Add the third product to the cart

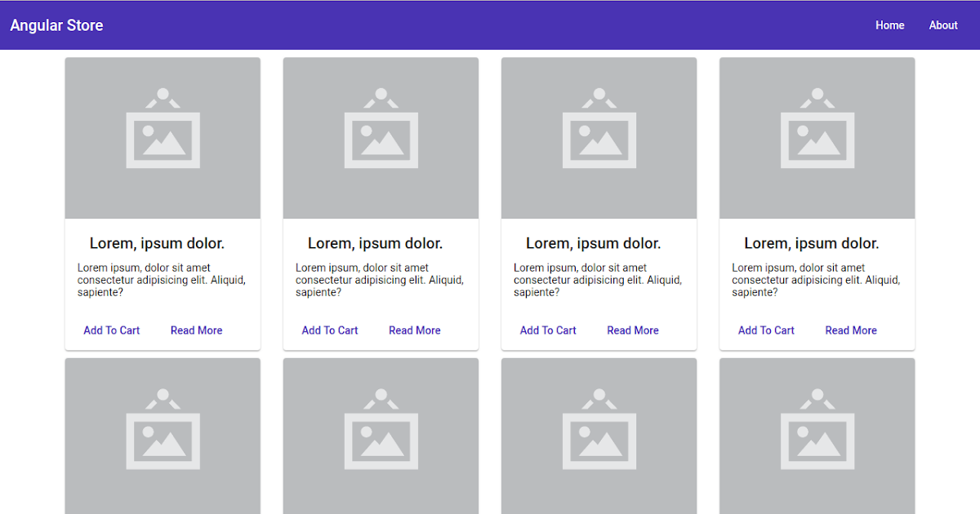[x=547, y=330]
